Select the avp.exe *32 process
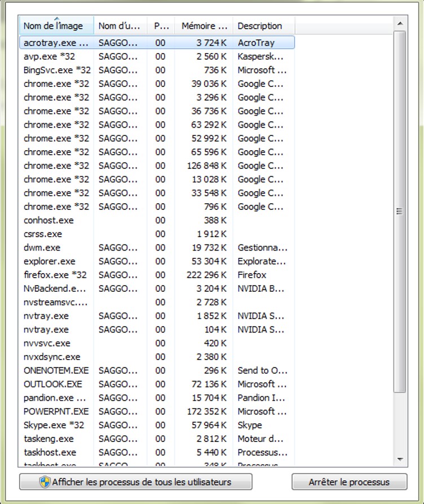 pyautogui.click(x=157, y=56)
